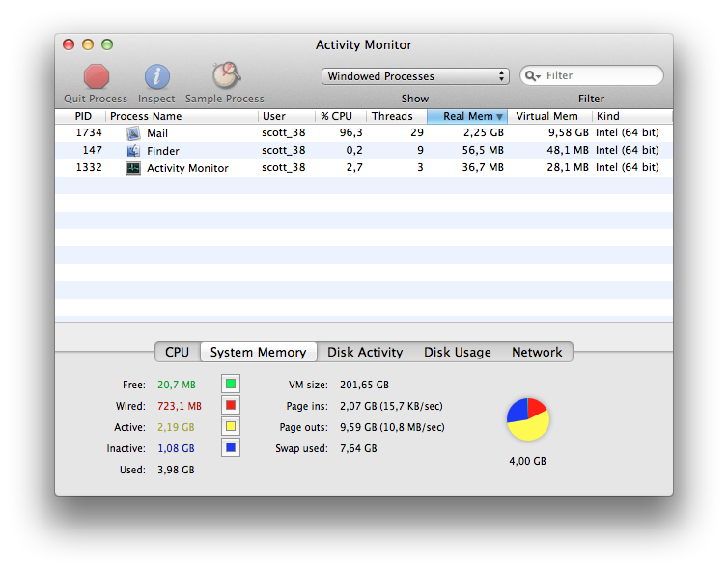Sort by the % CPU column header
The image size is (728, 572).
pos(341,116)
